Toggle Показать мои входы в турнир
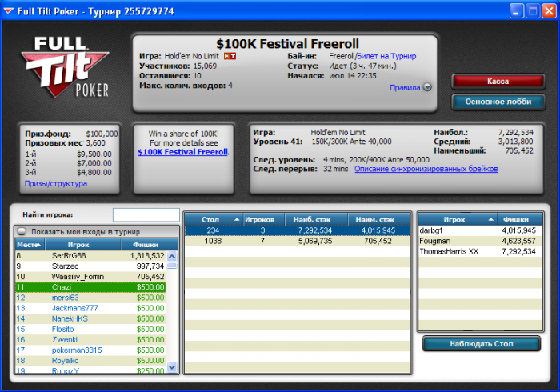 click(x=22, y=231)
